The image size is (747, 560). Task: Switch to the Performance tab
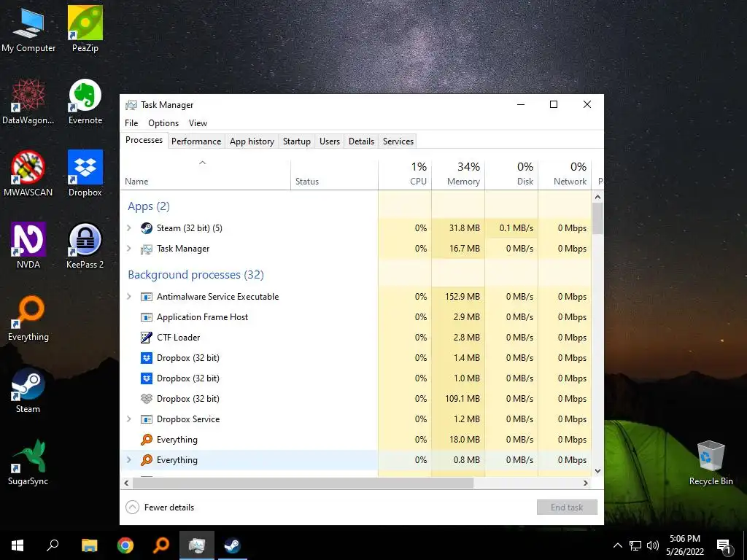click(196, 141)
